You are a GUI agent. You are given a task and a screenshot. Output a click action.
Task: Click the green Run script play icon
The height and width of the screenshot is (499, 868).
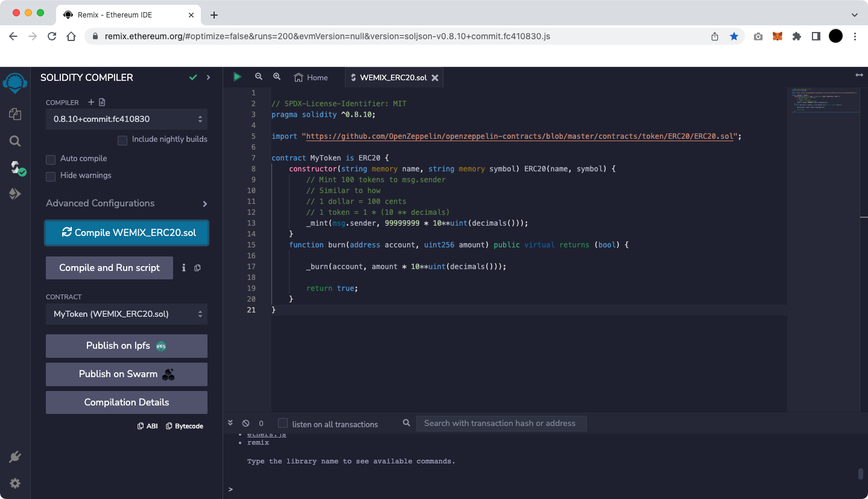click(x=237, y=77)
